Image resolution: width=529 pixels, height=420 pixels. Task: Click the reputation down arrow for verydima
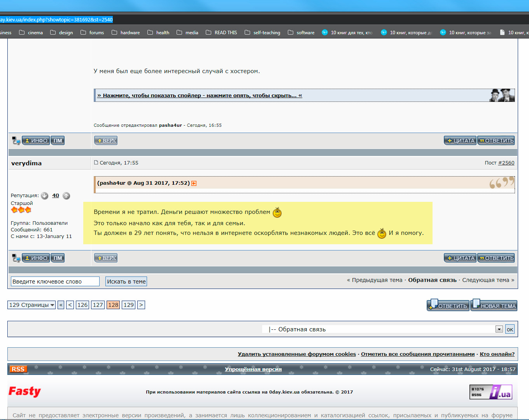coord(45,196)
